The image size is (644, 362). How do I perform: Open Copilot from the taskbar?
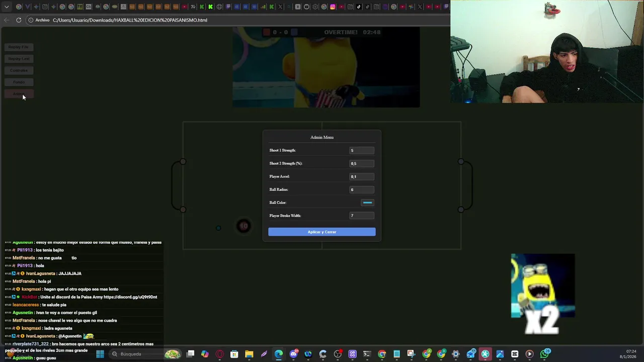(205, 354)
